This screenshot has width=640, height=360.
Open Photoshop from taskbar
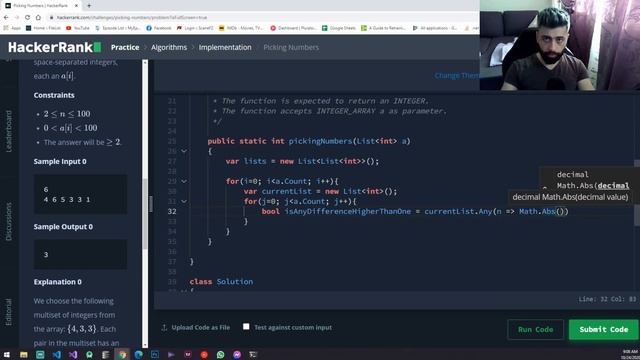click(155, 355)
